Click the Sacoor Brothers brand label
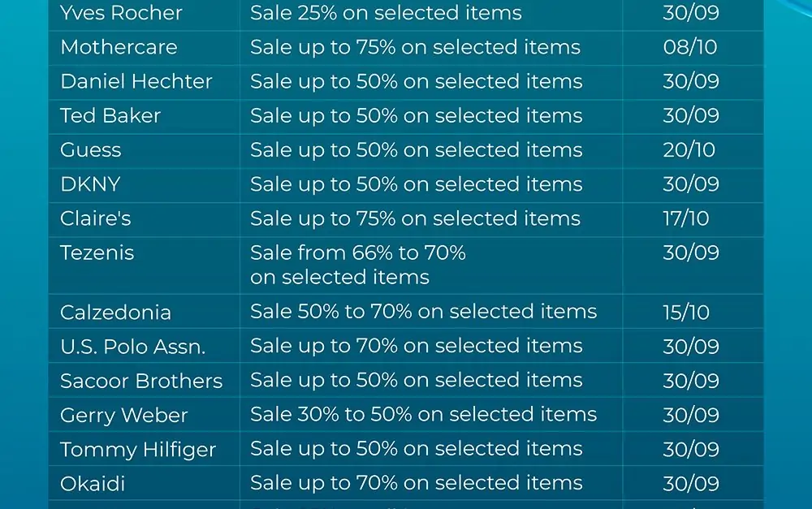 click(141, 381)
